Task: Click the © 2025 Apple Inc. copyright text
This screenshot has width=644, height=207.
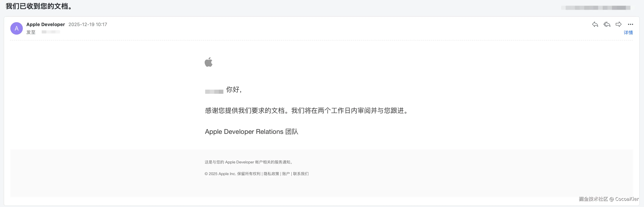Action: pos(233,174)
